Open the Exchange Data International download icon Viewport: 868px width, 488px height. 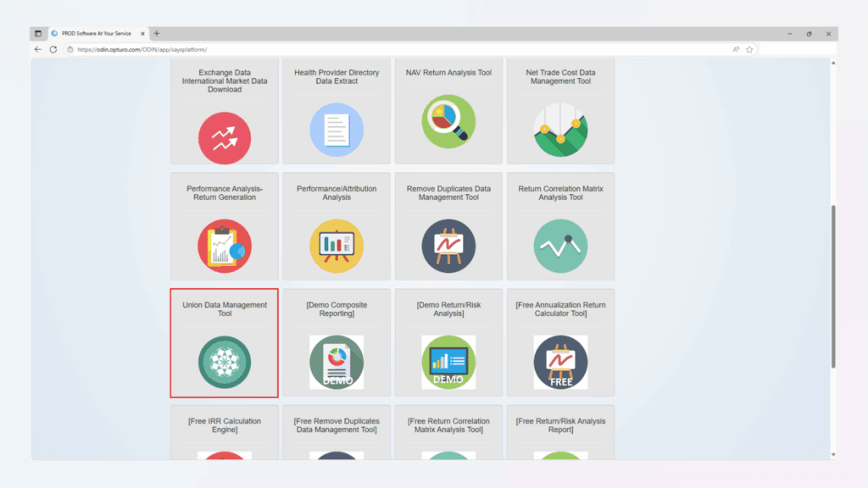click(225, 138)
